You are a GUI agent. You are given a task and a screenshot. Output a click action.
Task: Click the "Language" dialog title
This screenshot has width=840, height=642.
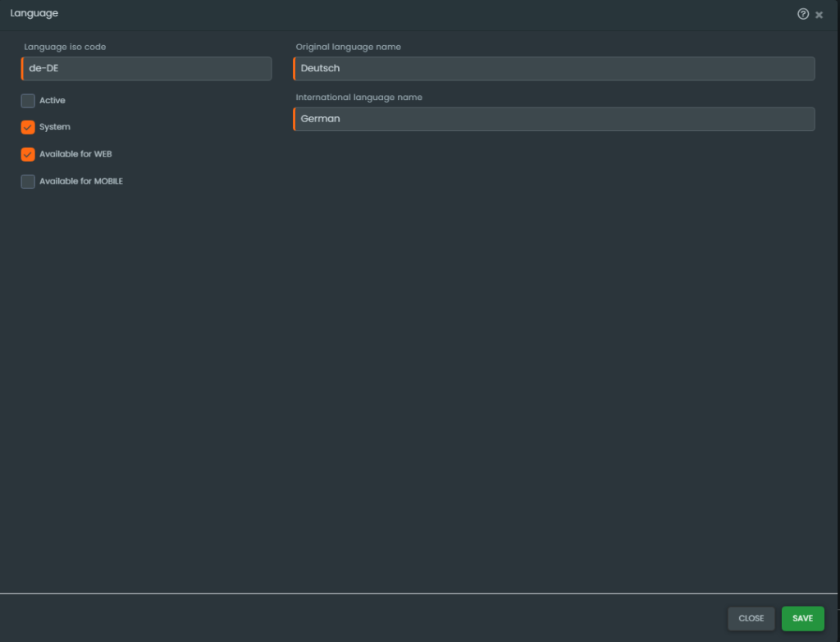pos(34,14)
